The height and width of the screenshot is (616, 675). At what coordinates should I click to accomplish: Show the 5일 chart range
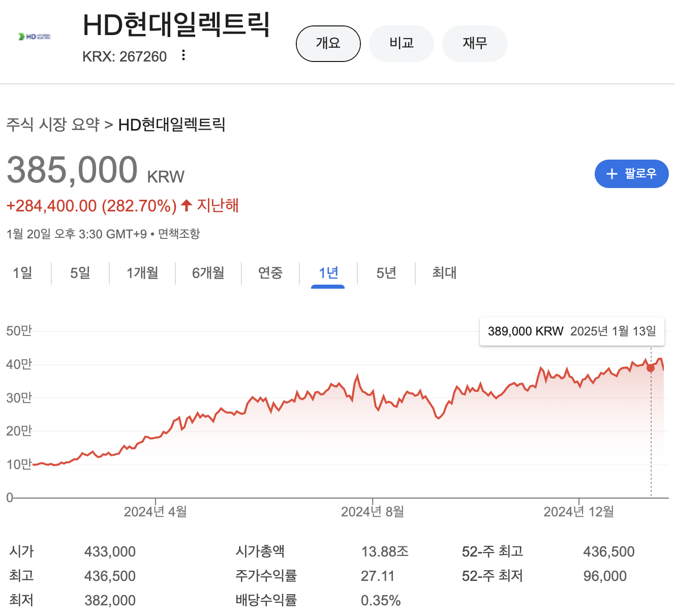80,273
